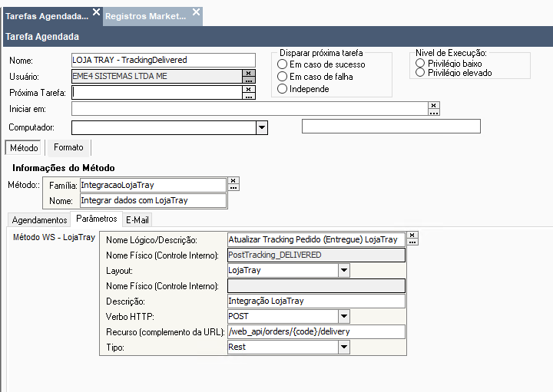Screen dimensions: 553x392
Task: Switch to the Agendamentos tab
Action: coord(39,219)
